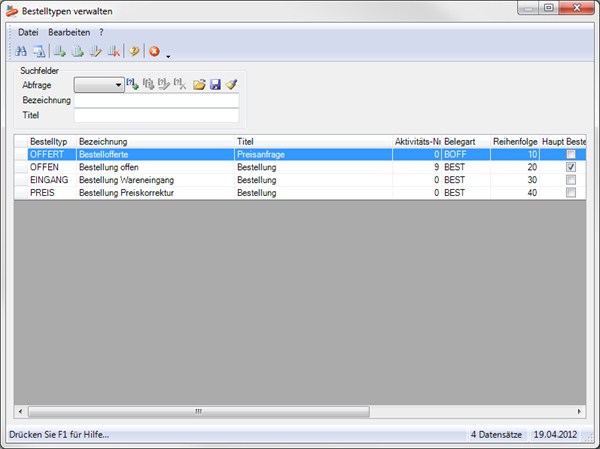Image resolution: width=600 pixels, height=449 pixels.
Task: Click the help icon in the toolbar
Action: click(x=133, y=51)
